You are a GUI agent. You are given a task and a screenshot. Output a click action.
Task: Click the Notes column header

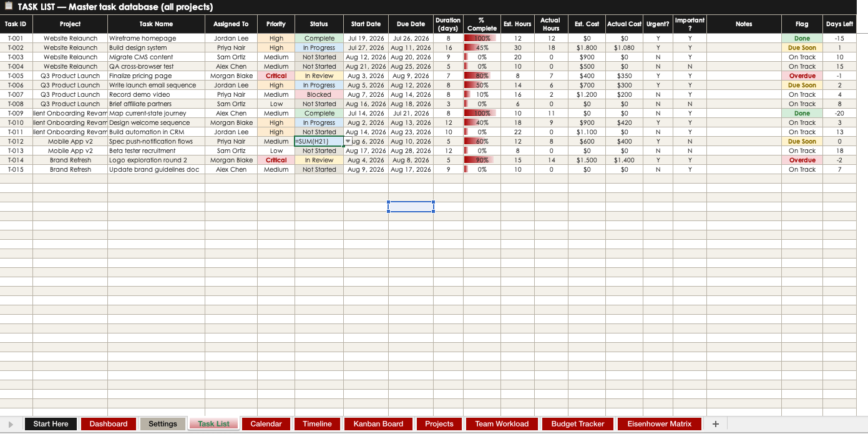point(744,24)
